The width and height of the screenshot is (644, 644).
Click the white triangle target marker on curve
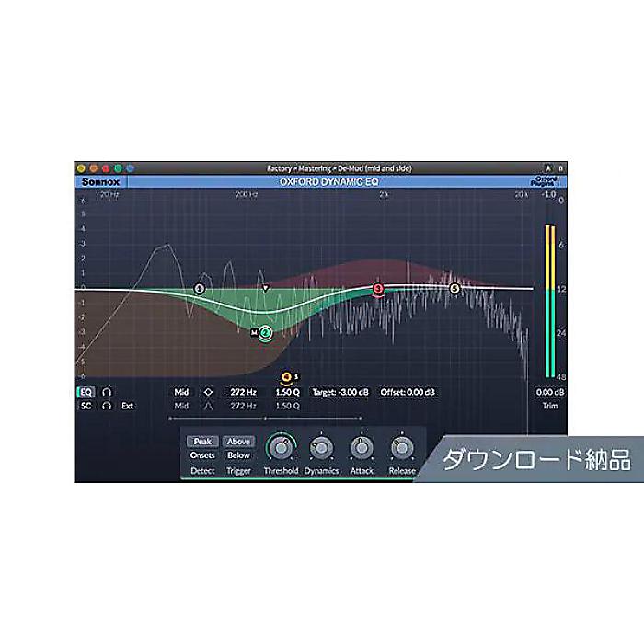[265, 288]
